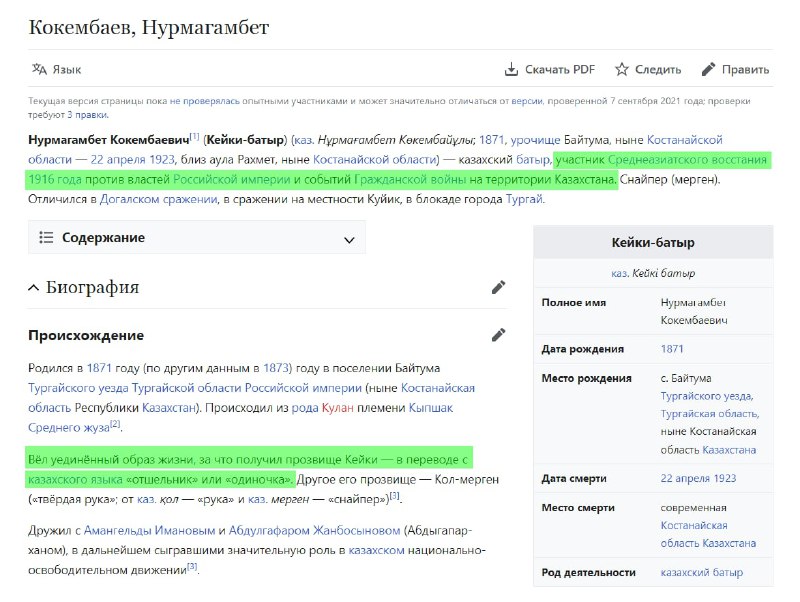Viewport: 800px width, 602px height.
Task: Click the 'Полное имя' infobox label
Action: click(574, 303)
